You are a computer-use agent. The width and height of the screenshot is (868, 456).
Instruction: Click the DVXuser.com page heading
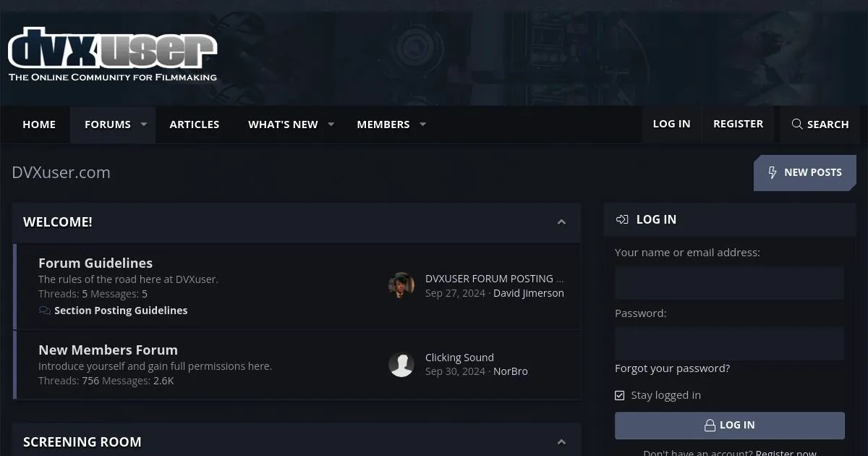61,172
